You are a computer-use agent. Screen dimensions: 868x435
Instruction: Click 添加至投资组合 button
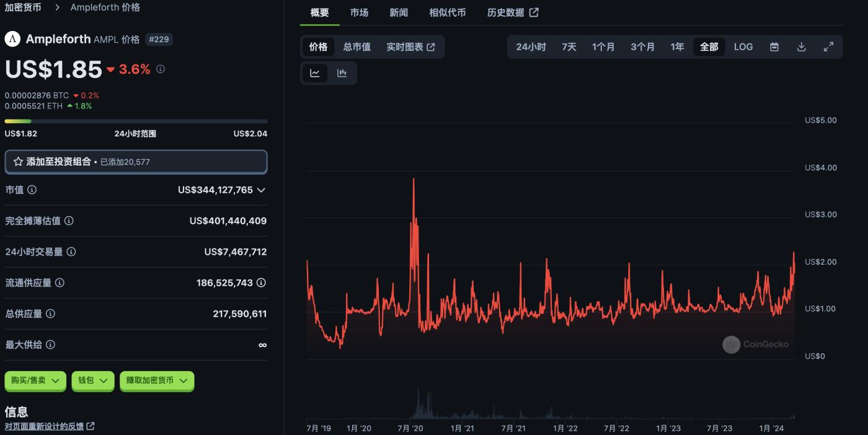[136, 162]
